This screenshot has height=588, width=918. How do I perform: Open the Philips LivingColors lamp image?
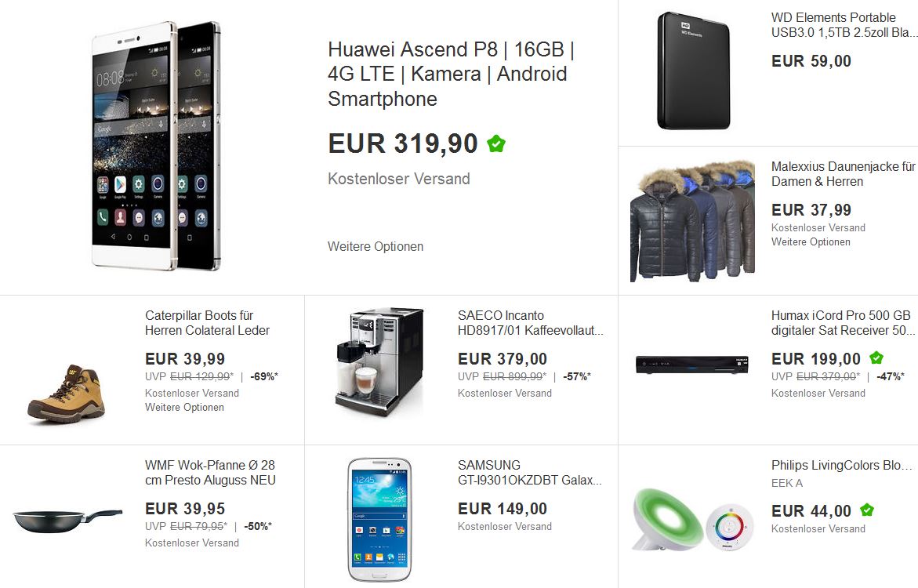[x=693, y=520]
